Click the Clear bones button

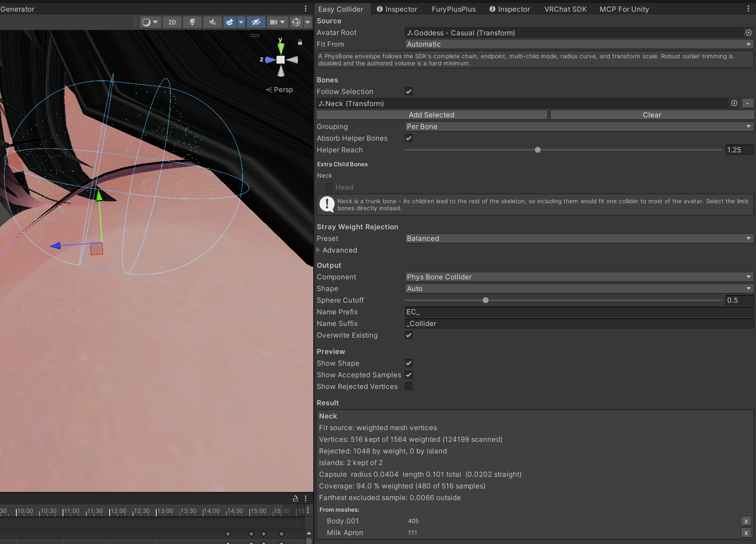652,115
